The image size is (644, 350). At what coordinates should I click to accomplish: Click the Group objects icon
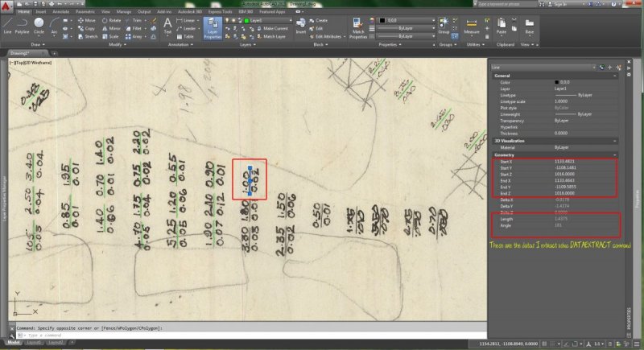pyautogui.click(x=444, y=26)
